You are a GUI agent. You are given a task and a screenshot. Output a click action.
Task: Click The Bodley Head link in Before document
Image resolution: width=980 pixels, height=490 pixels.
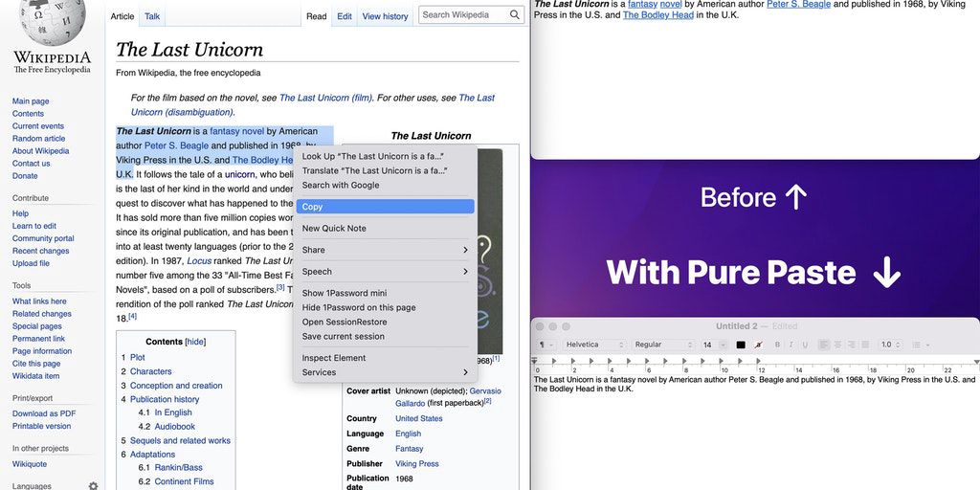(x=658, y=15)
